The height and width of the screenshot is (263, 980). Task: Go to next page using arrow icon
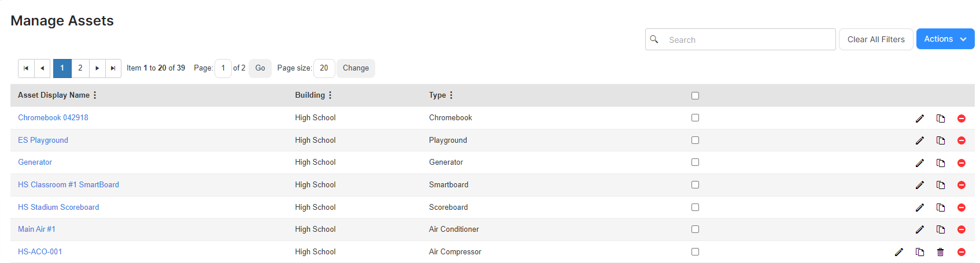tap(97, 68)
